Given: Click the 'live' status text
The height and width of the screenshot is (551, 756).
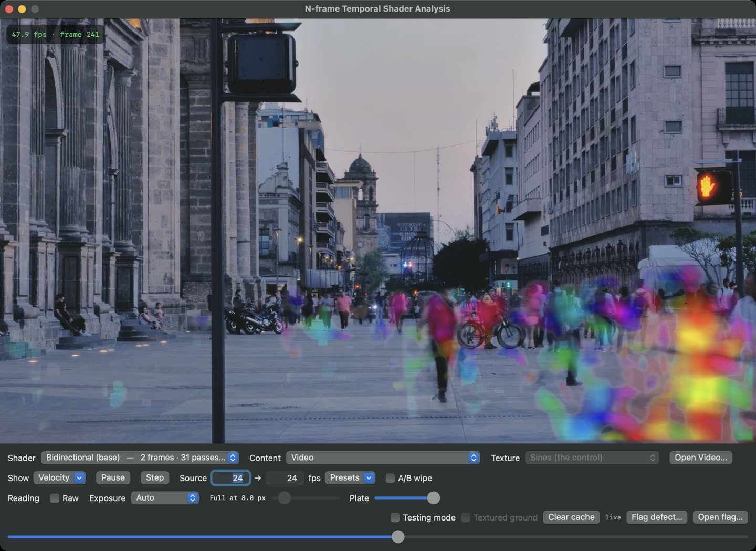Looking at the screenshot, I should (x=613, y=517).
